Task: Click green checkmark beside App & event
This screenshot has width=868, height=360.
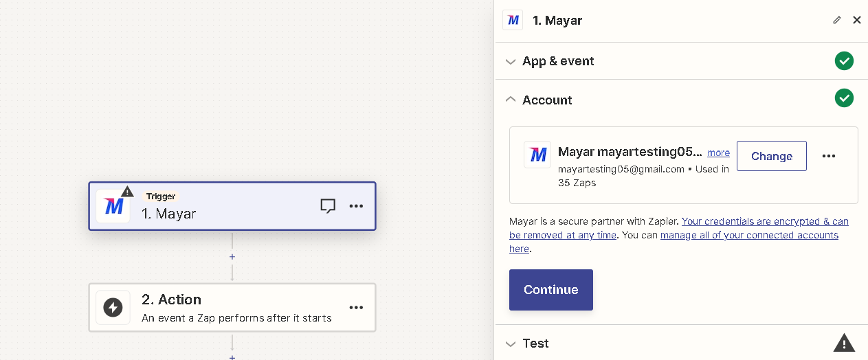Action: (844, 61)
